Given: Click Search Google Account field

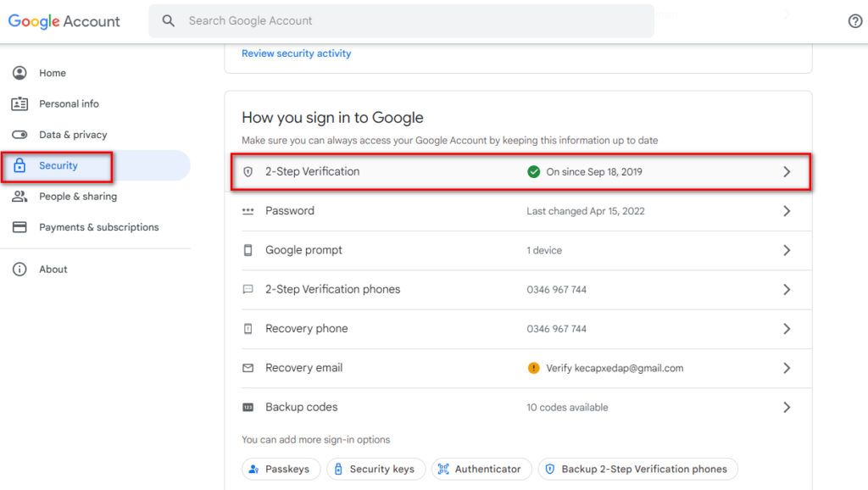Looking at the screenshot, I should click(401, 21).
